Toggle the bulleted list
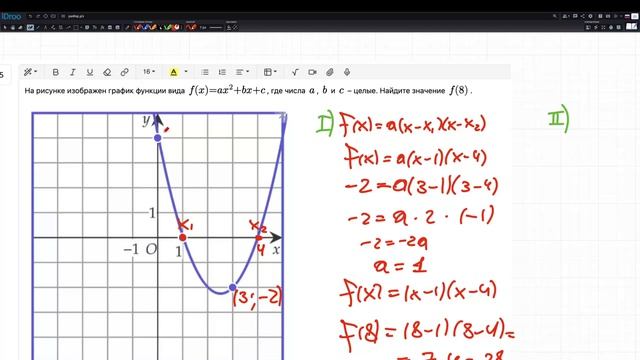The width and height of the screenshot is (640, 360). coord(205,72)
